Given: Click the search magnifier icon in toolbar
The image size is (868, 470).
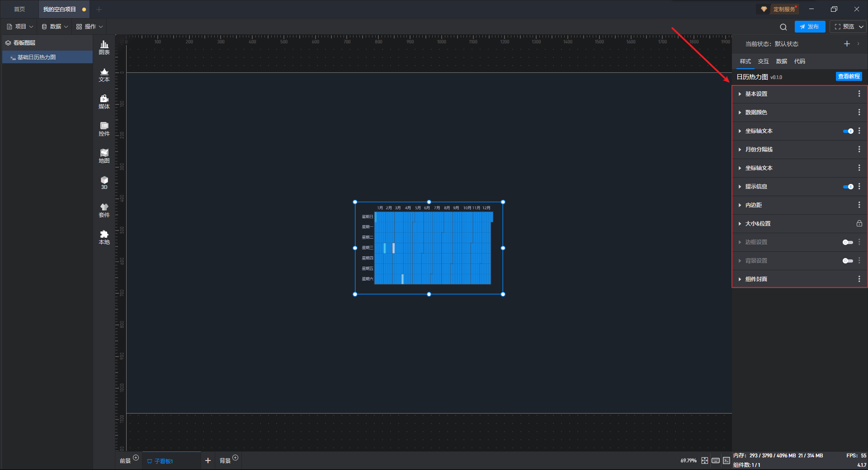Looking at the screenshot, I should 783,27.
